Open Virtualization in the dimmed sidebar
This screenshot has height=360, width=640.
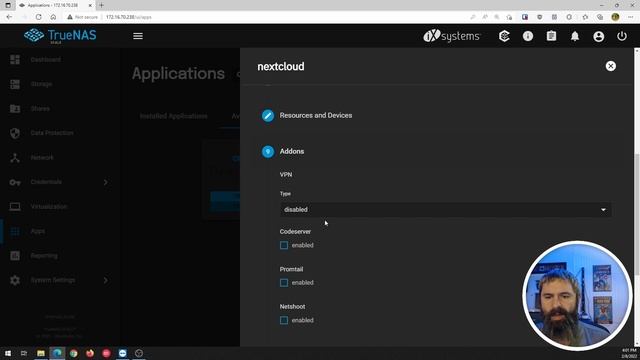(49, 207)
